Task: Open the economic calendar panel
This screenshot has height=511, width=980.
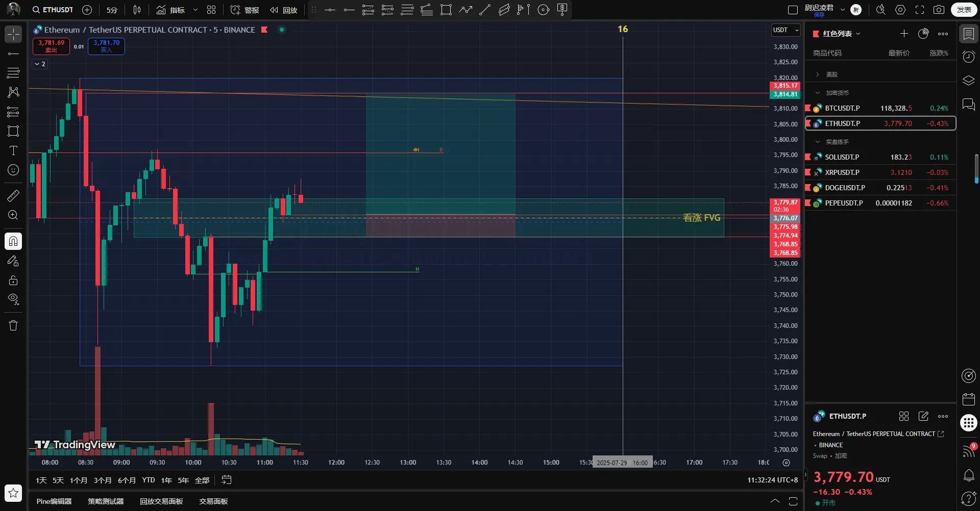Action: point(968,399)
